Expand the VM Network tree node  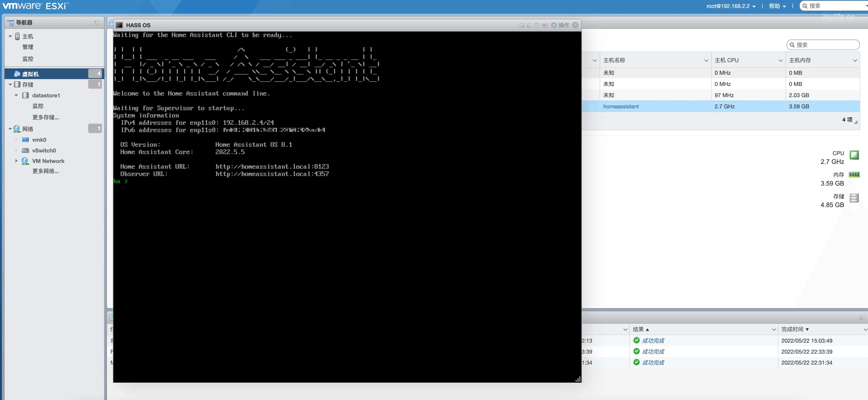click(x=16, y=161)
